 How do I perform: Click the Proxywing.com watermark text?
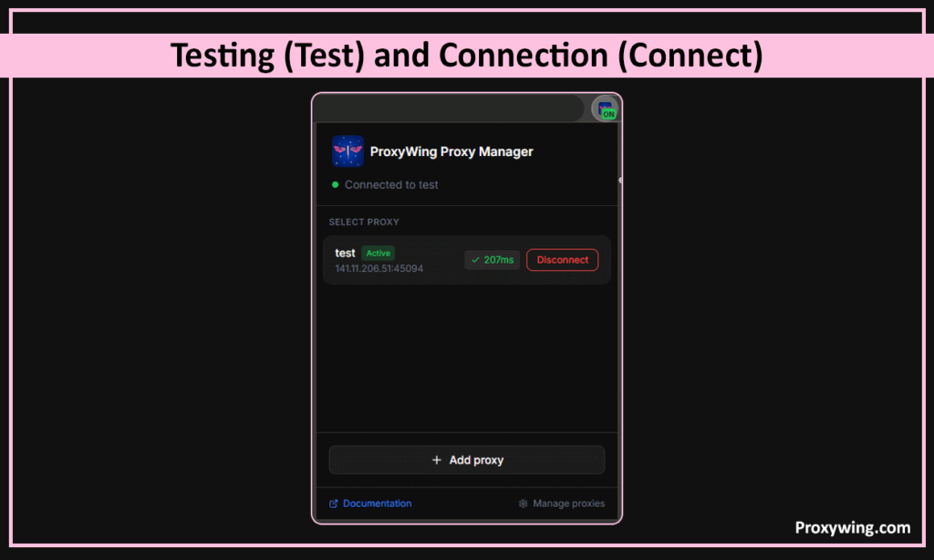852,527
